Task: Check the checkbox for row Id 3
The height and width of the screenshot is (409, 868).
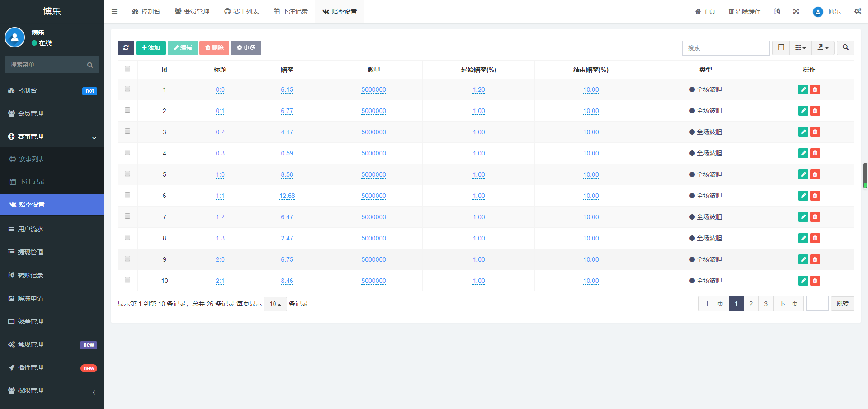Action: 127,131
